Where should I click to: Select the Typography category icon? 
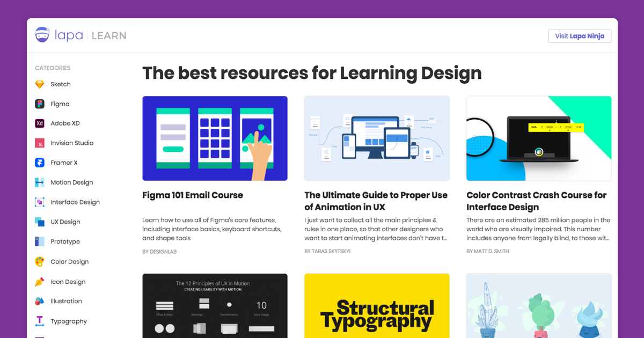[40, 321]
